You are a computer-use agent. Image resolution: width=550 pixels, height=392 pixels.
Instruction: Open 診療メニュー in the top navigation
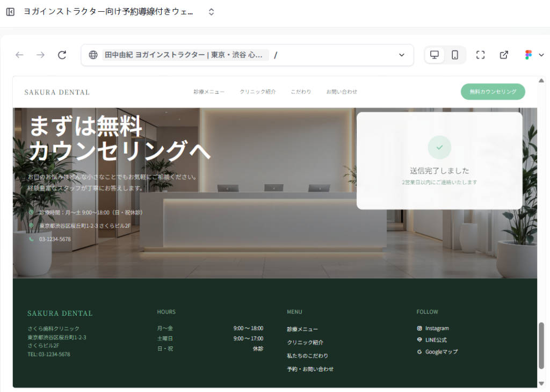coord(209,92)
